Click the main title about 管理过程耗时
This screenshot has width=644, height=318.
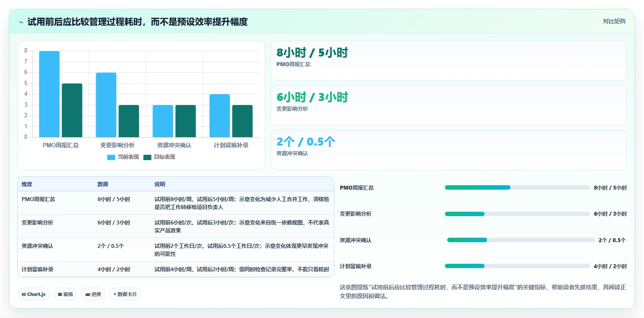tap(137, 22)
